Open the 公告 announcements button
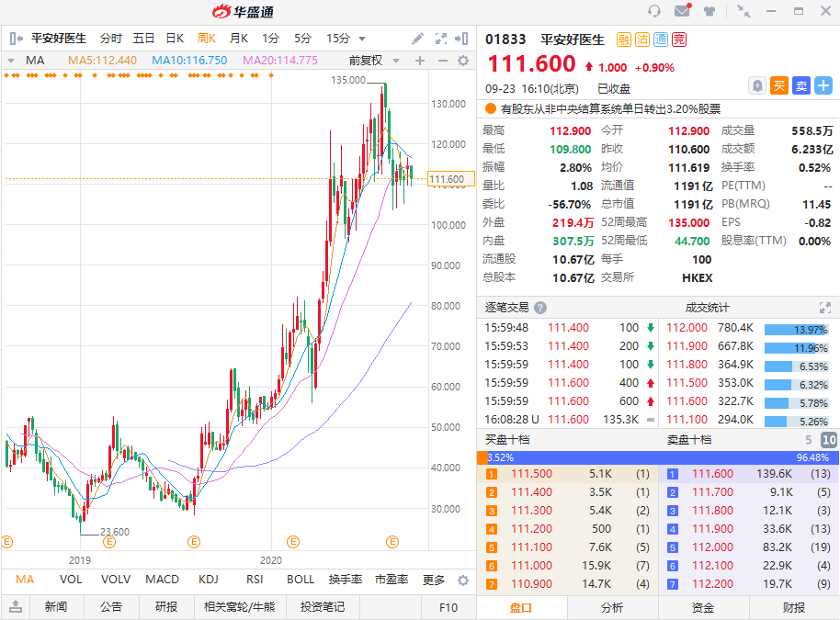This screenshot has width=840, height=620. coord(111,607)
